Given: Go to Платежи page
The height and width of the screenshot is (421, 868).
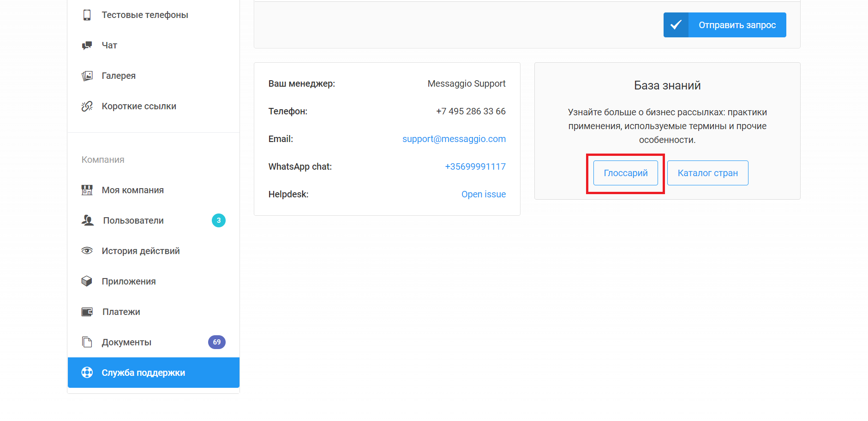Looking at the screenshot, I should click(153, 312).
